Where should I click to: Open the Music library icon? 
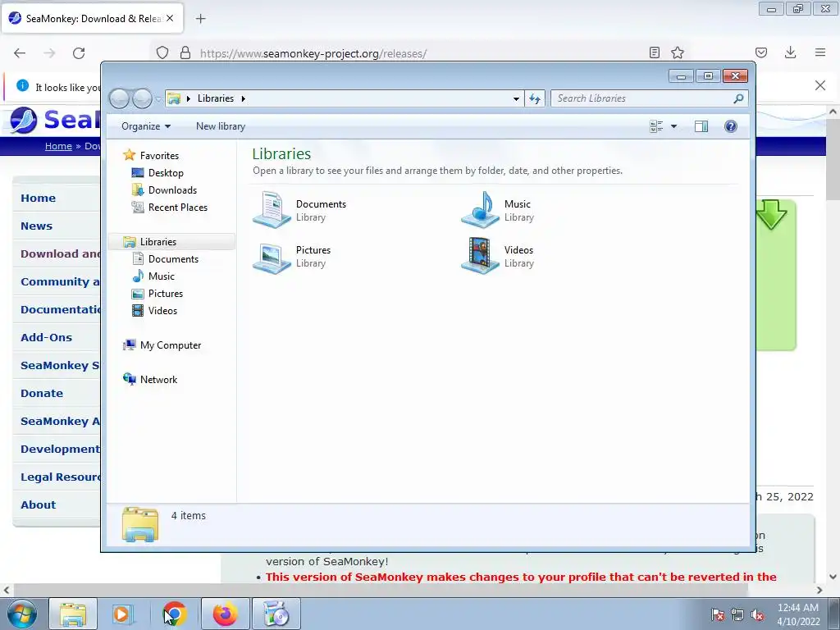point(480,210)
